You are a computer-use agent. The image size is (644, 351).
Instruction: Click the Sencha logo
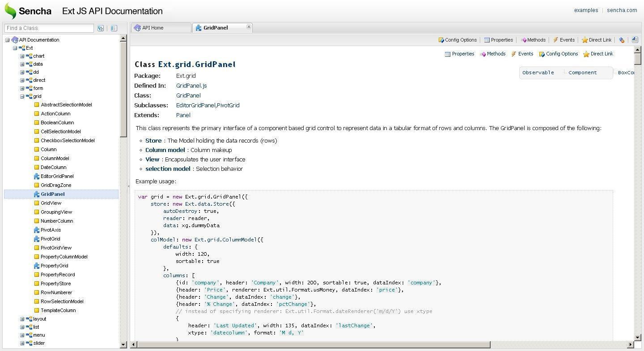click(x=28, y=11)
